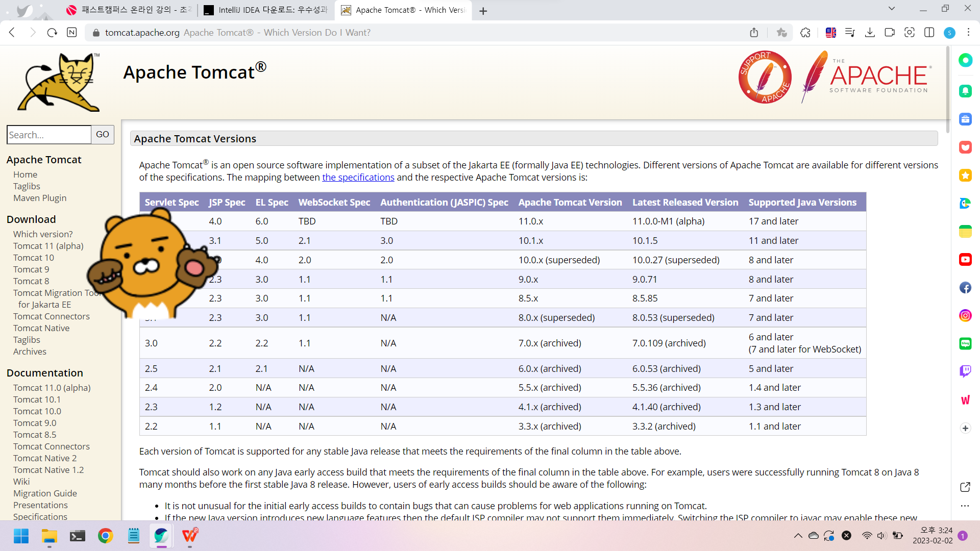Toggle the split view icon

929,33
